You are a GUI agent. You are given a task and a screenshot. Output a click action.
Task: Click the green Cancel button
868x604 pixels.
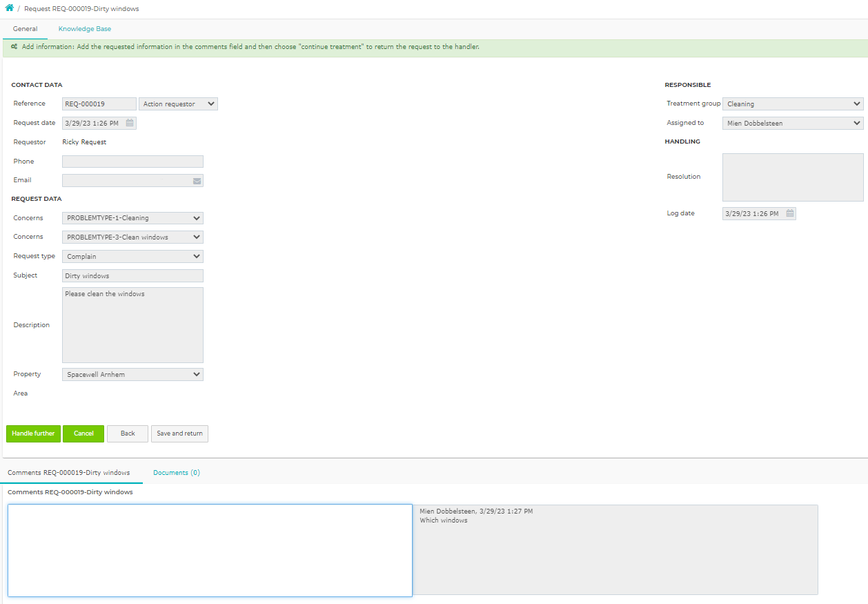(x=83, y=433)
